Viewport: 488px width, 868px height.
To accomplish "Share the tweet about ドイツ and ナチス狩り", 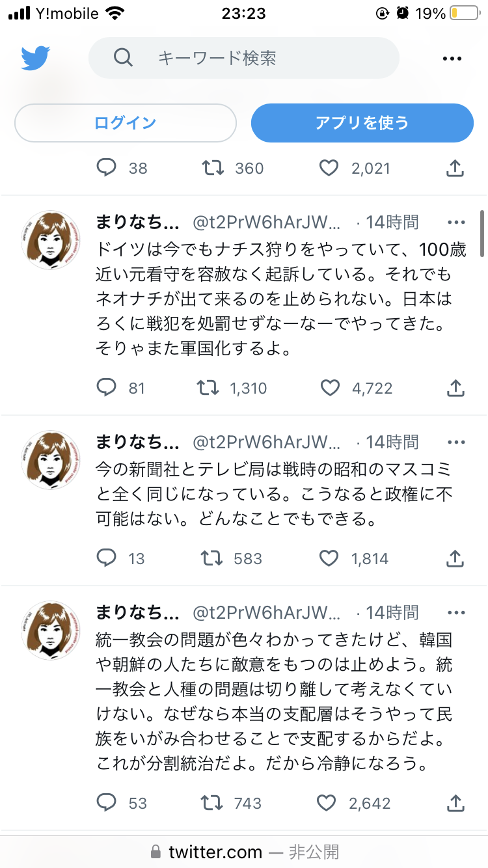I will [x=456, y=388].
